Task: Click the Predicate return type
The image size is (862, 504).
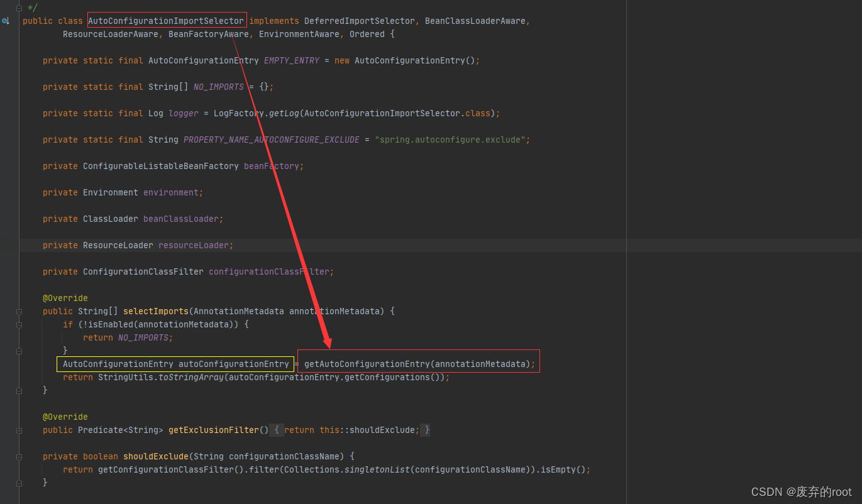Action: pos(101,430)
